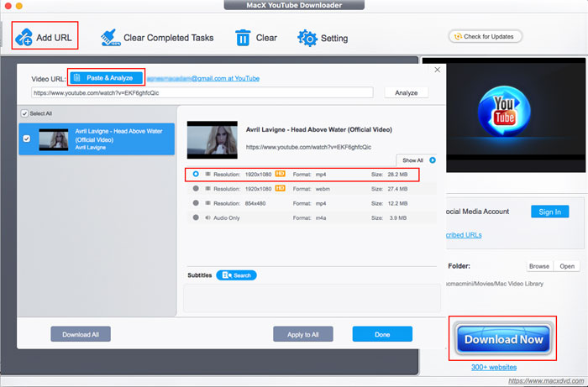Screen dimensions: 588x387
Task: Click the Download All button
Action: [81, 334]
